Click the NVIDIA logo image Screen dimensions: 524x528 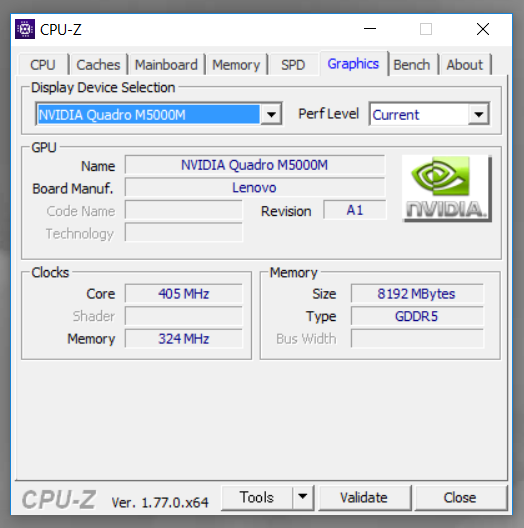[x=447, y=189]
